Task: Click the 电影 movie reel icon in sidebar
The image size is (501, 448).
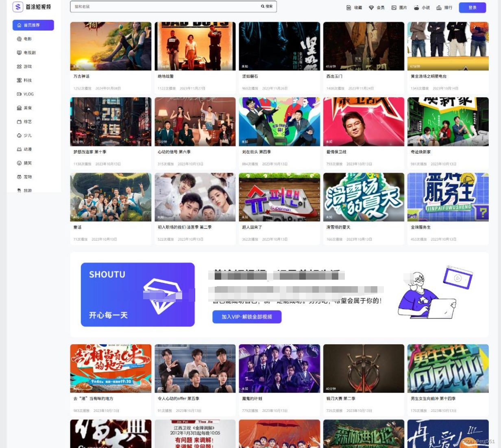Action: (x=19, y=39)
